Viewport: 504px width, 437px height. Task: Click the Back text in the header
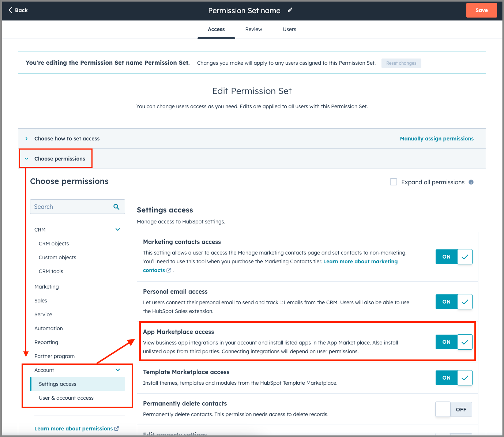pyautogui.click(x=21, y=10)
